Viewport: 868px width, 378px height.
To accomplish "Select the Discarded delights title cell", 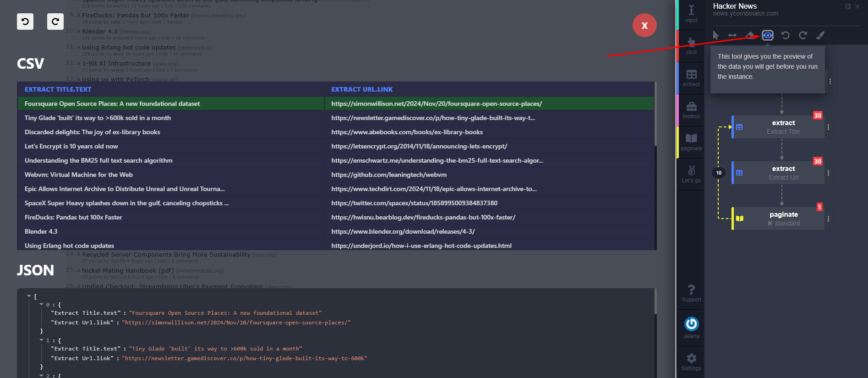I will coord(171,132).
